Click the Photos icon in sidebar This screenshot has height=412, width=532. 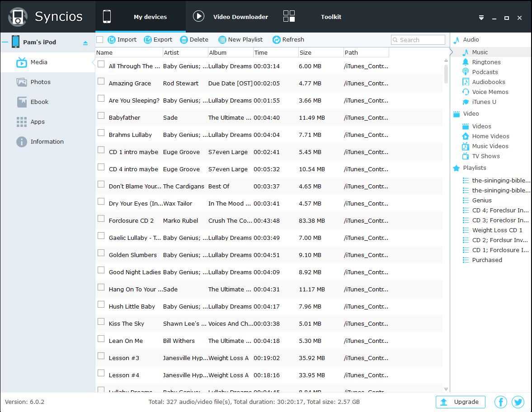tap(21, 82)
